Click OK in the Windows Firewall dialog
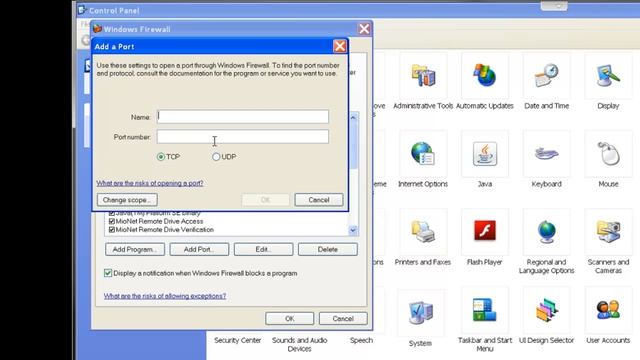This screenshot has width=640, height=360. coord(289,318)
